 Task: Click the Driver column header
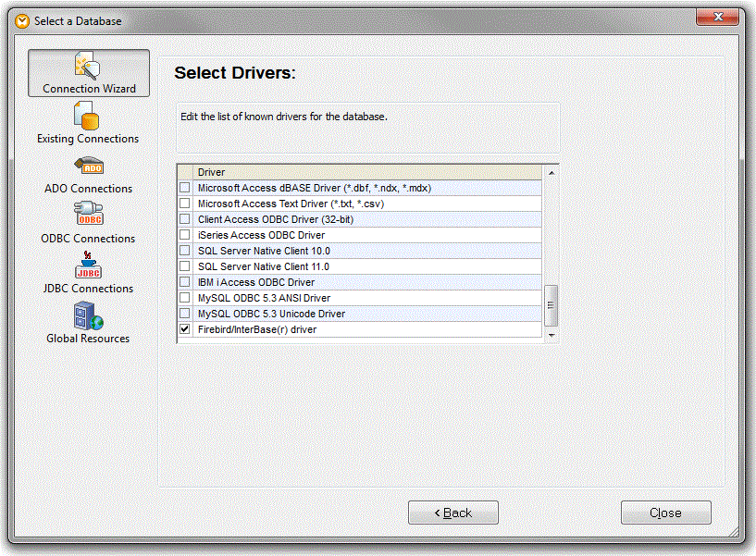367,172
